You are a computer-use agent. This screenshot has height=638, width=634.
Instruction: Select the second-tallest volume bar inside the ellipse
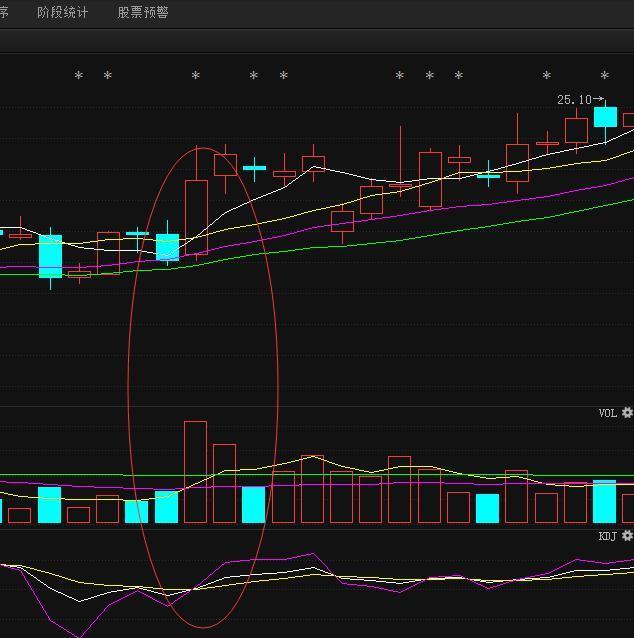tap(224, 484)
